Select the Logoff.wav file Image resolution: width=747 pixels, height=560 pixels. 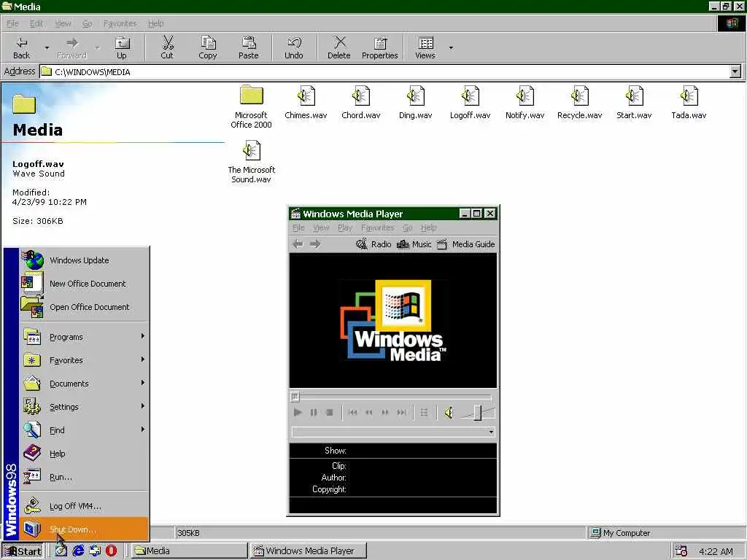coord(471,102)
